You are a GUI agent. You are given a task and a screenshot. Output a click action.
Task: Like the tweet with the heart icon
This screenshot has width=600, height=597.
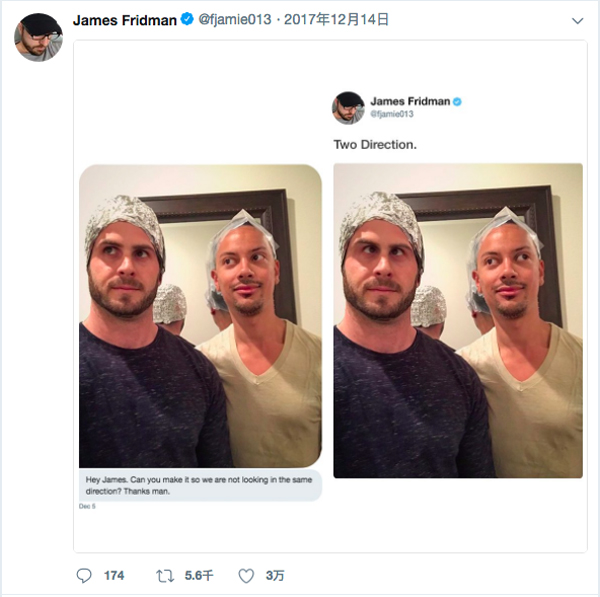[246, 575]
